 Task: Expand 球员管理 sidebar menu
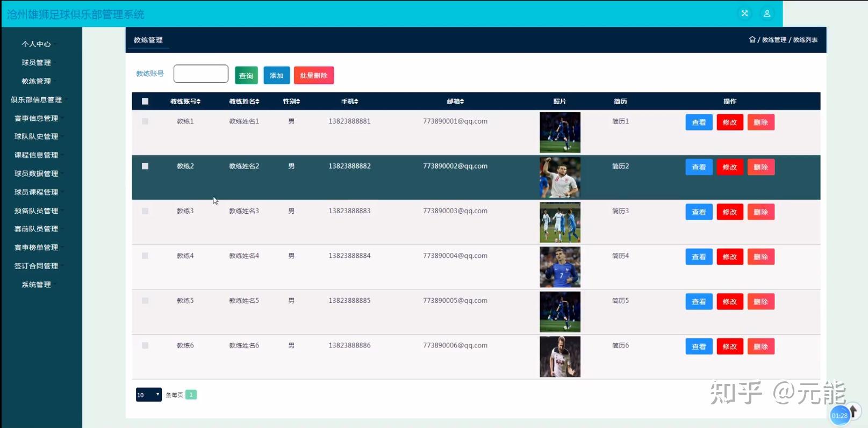coord(37,63)
